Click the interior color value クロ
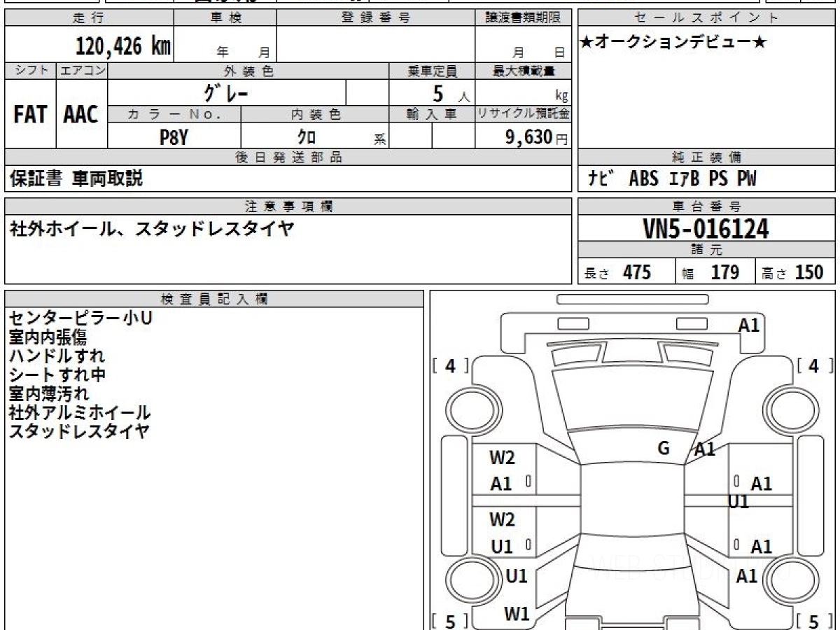 point(307,136)
